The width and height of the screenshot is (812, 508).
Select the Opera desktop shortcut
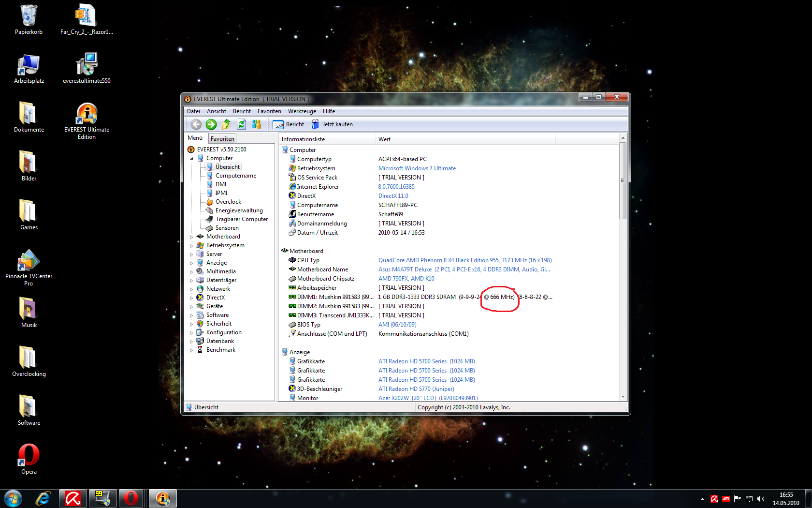coord(29,460)
